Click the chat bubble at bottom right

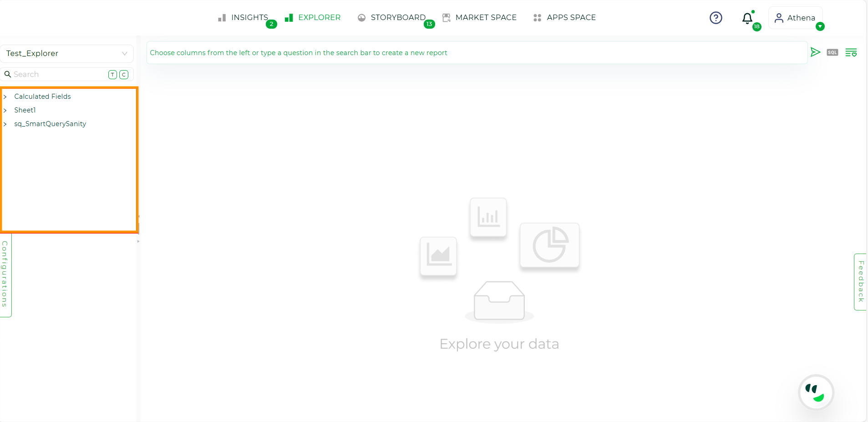pyautogui.click(x=815, y=392)
